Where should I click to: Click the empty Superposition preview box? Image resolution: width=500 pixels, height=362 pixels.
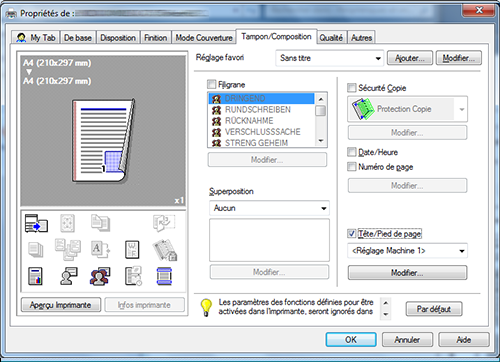point(269,240)
